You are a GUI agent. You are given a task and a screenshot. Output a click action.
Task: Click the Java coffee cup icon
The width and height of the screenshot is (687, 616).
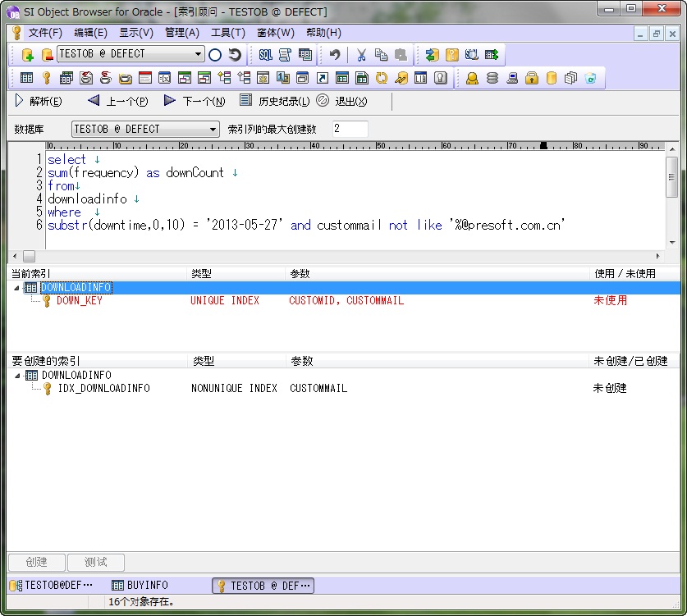coord(106,78)
